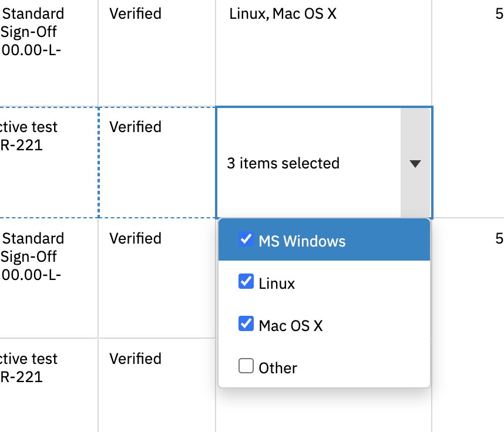Uncheck the Linux checkbox

click(x=246, y=282)
